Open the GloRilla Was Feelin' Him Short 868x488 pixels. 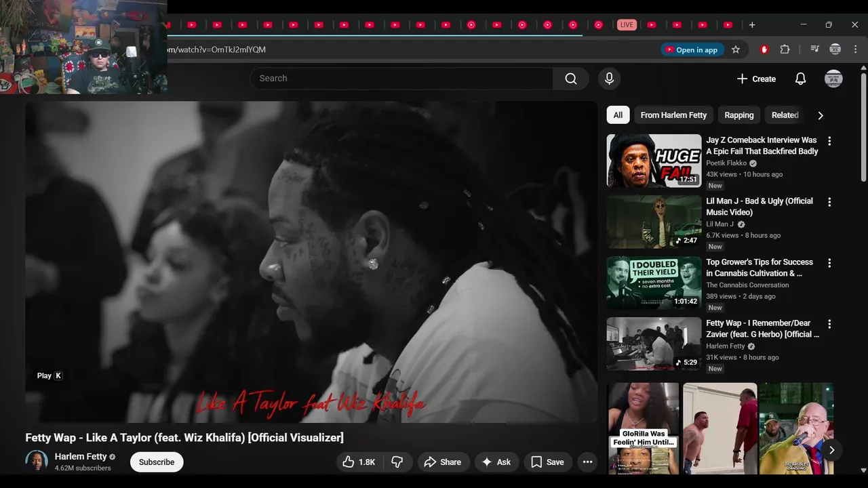[643, 428]
